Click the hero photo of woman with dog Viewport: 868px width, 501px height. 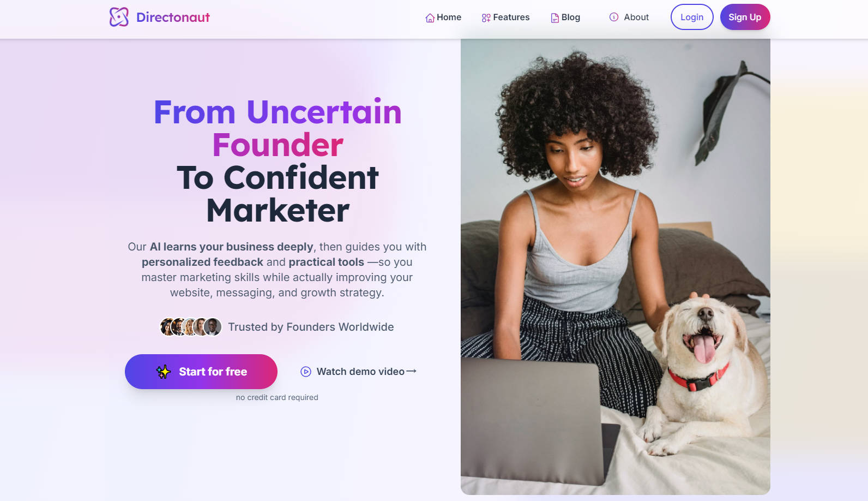[615, 266]
